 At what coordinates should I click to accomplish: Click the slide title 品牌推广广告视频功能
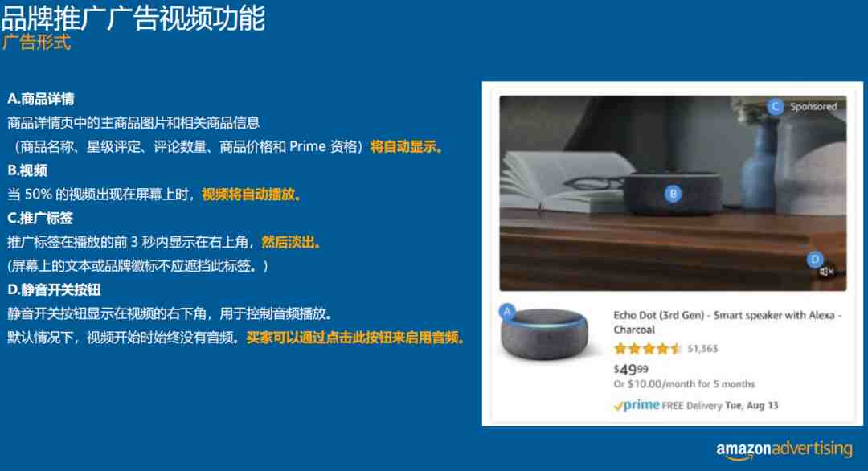133,18
